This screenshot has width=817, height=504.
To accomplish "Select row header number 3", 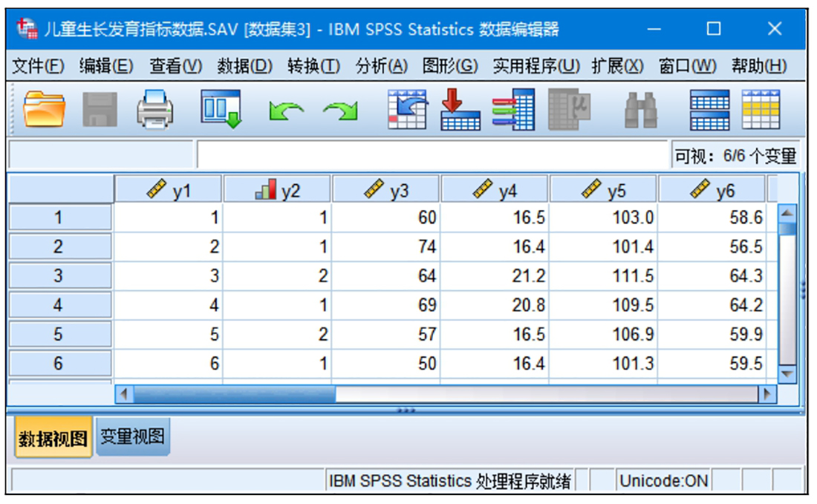I will (59, 276).
